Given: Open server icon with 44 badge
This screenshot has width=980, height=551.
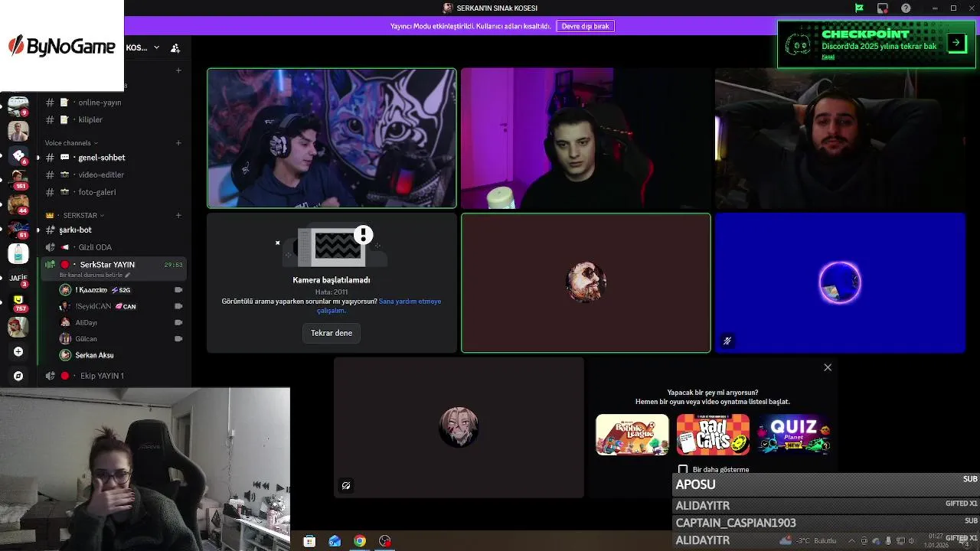Looking at the screenshot, I should [x=18, y=205].
